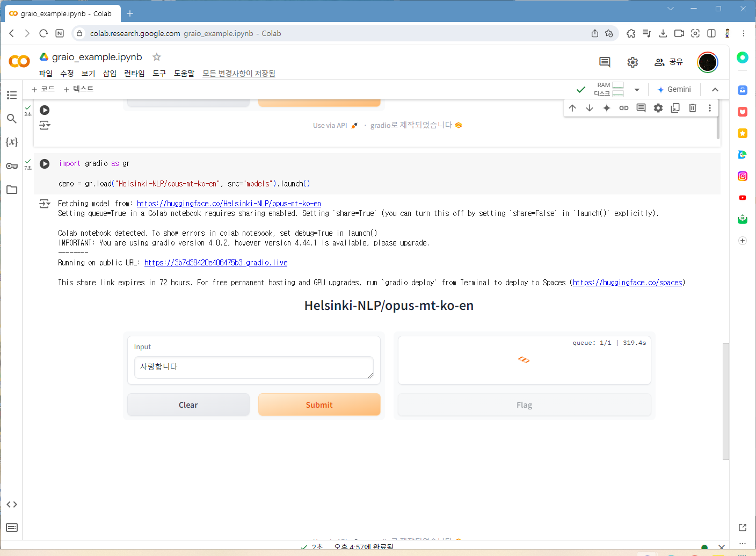756x556 pixels.
Task: Collapse the header with the chevron
Action: [715, 90]
